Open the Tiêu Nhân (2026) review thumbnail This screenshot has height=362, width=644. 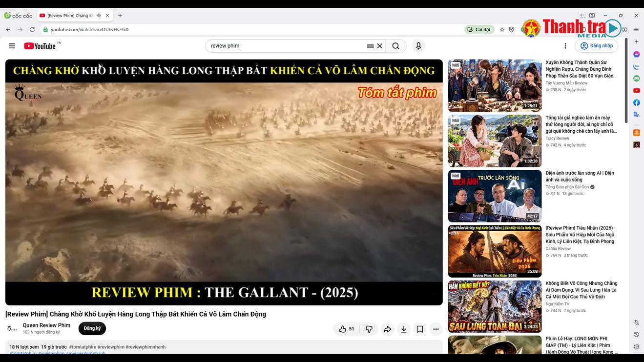(x=495, y=251)
